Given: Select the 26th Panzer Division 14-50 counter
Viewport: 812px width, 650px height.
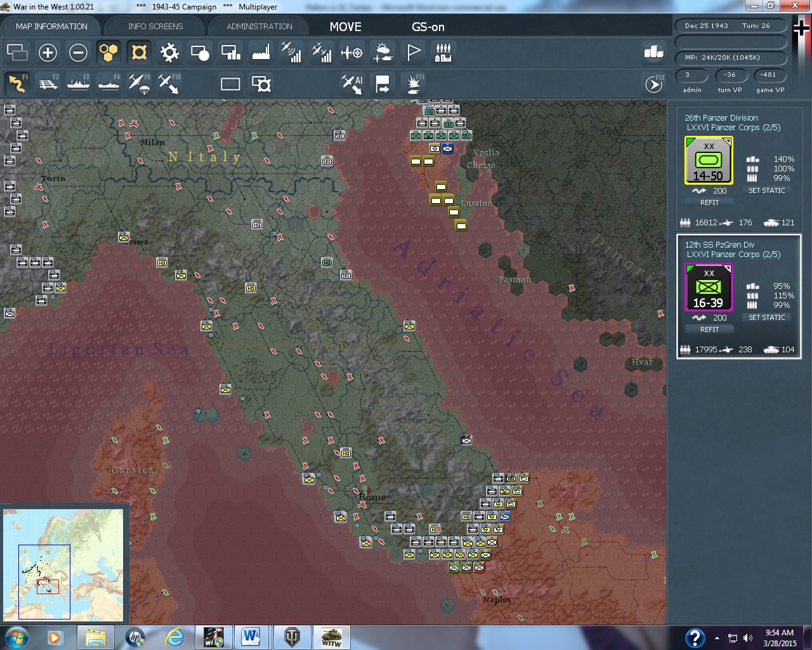Looking at the screenshot, I should pyautogui.click(x=709, y=161).
